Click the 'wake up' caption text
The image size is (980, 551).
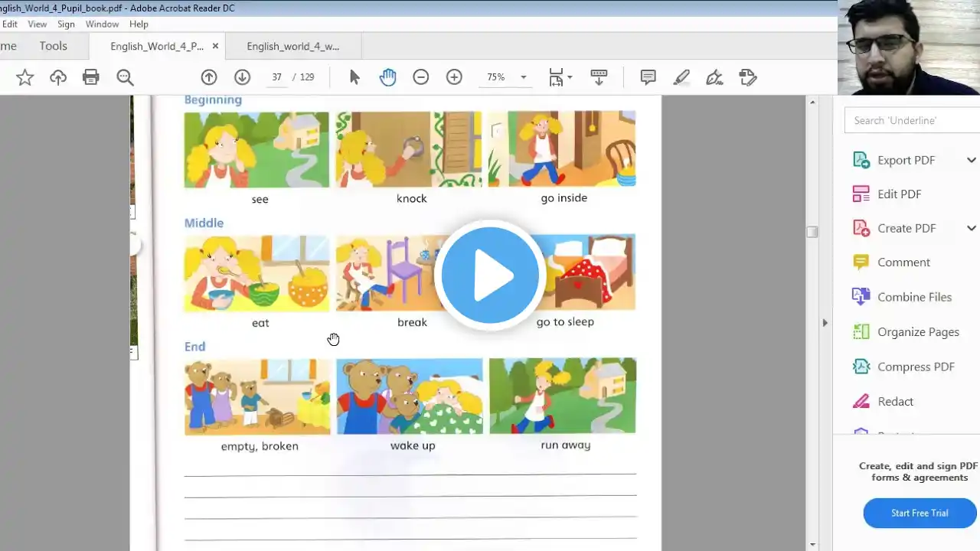point(413,445)
